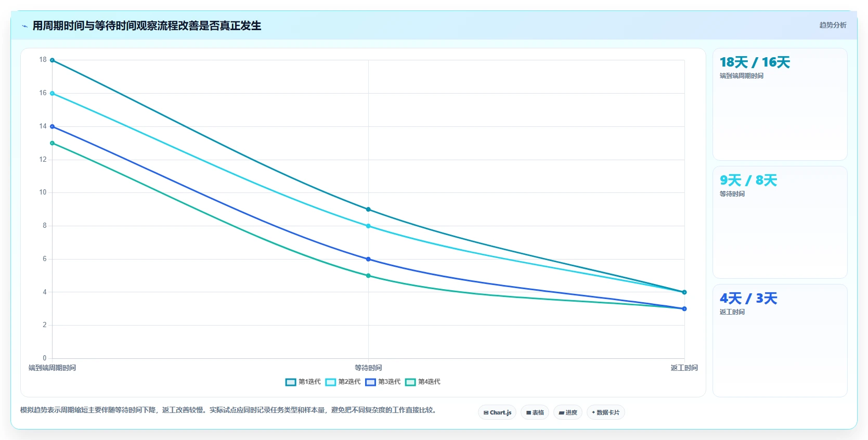Click the 第4迭代 等待时间 point at 5
868x440 pixels.
(368, 276)
